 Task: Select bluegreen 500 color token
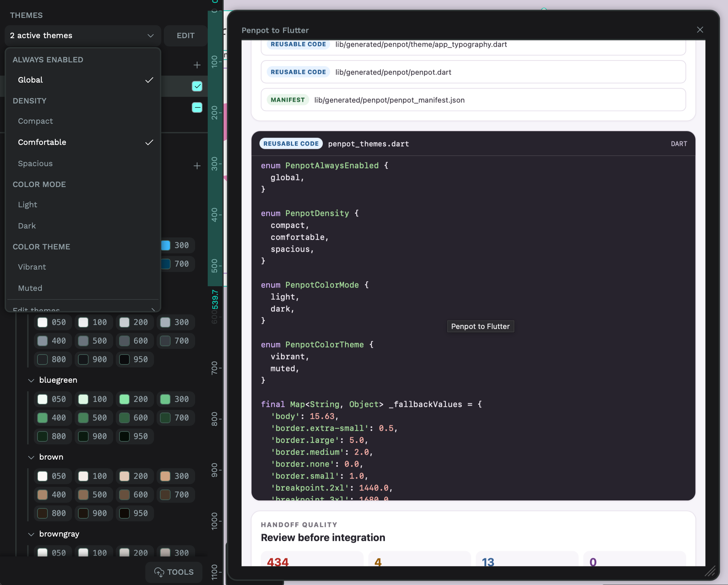[93, 418]
